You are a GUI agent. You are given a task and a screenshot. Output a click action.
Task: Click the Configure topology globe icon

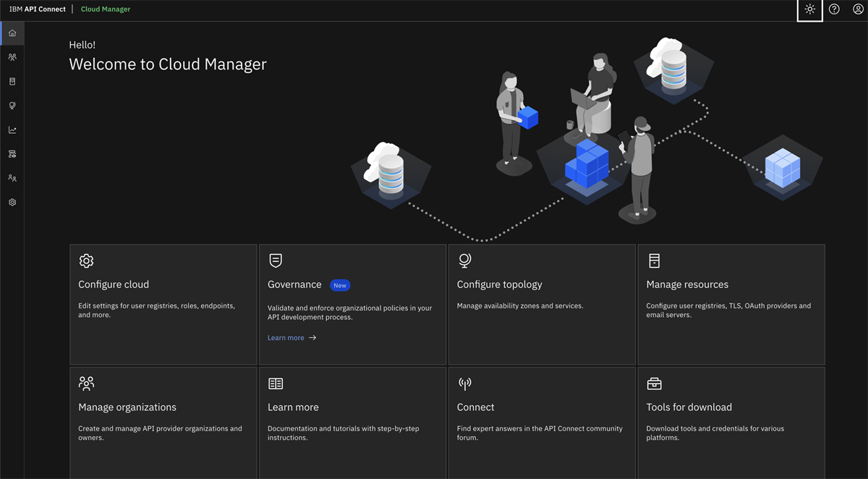click(465, 260)
